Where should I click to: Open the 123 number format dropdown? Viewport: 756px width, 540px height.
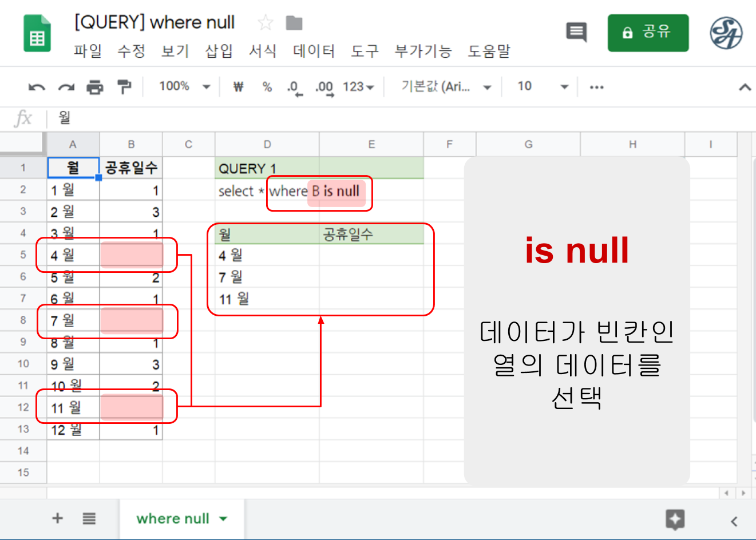[357, 86]
